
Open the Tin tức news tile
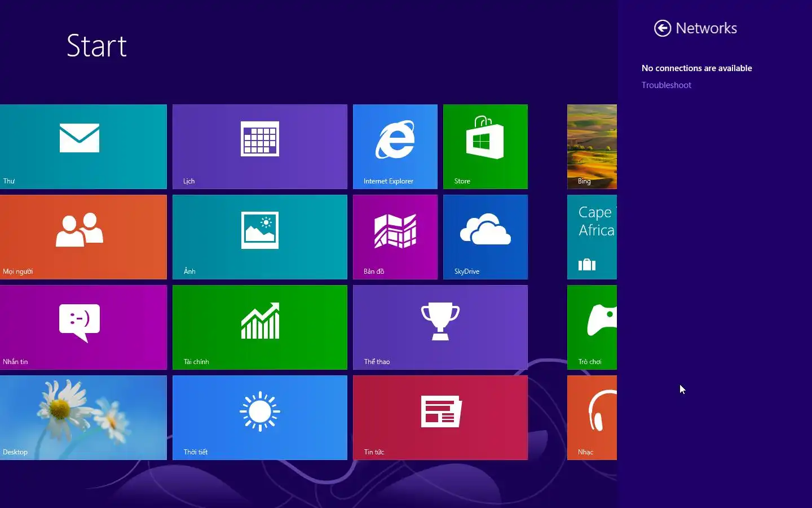tap(440, 418)
